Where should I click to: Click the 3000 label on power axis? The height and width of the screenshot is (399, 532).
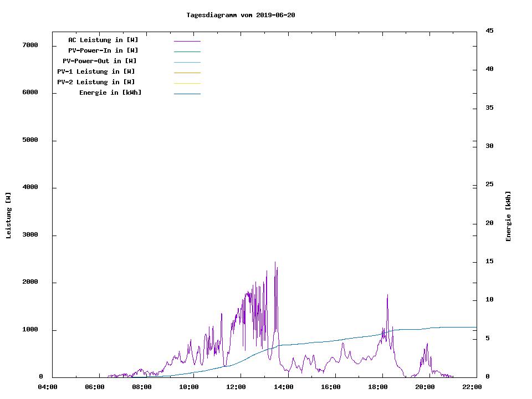coord(30,235)
